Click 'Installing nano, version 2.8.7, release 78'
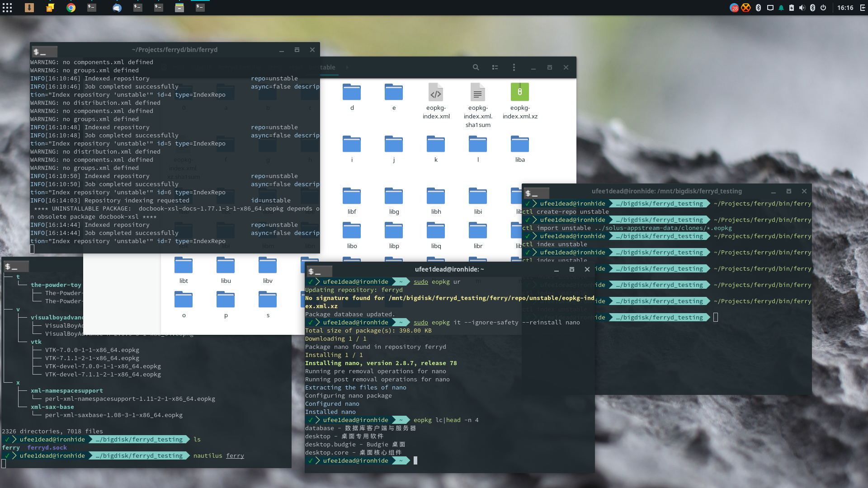868x488 pixels. [x=381, y=363]
